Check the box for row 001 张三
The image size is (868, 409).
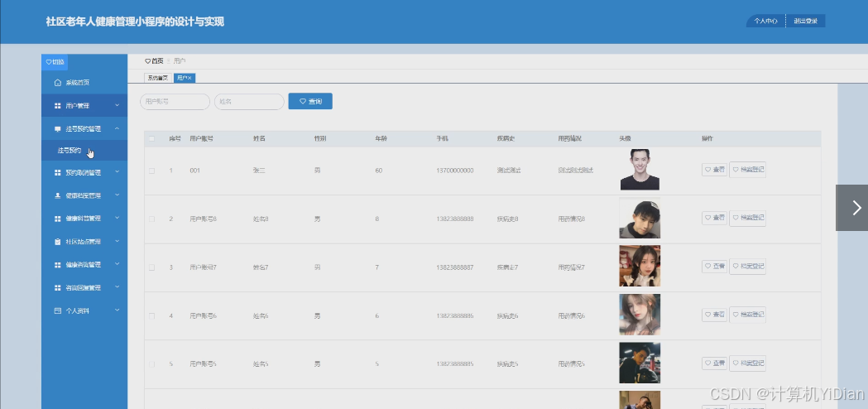click(x=151, y=171)
